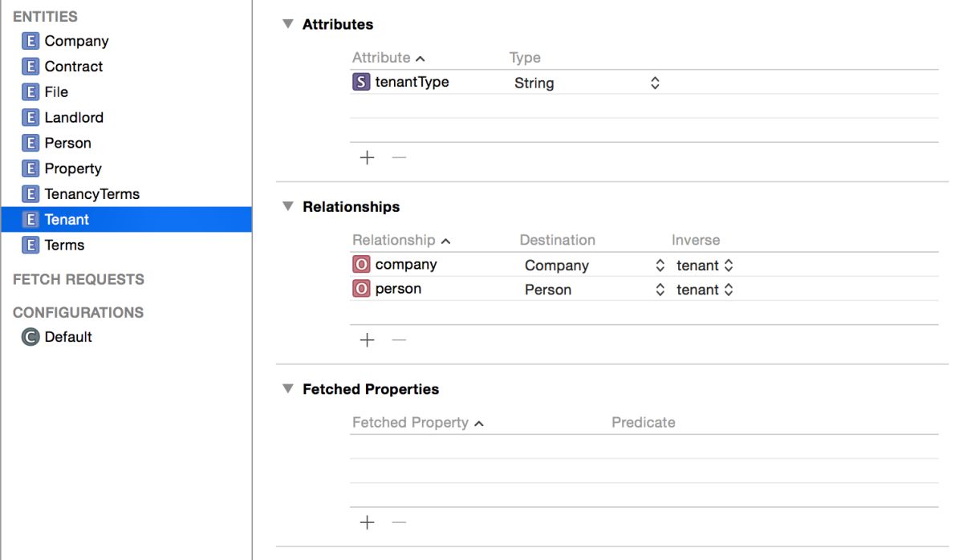Image resolution: width=963 pixels, height=560 pixels.
Task: Click the company relationship icon
Action: tap(361, 265)
